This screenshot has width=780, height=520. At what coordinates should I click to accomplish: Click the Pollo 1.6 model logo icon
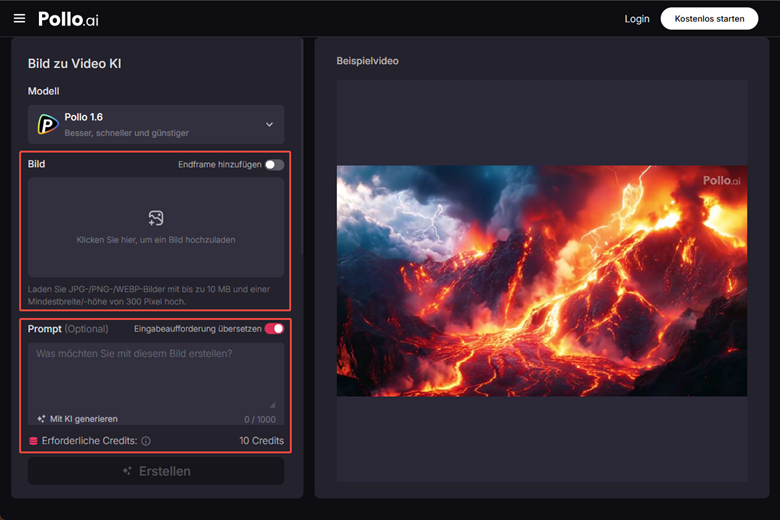tap(48, 124)
